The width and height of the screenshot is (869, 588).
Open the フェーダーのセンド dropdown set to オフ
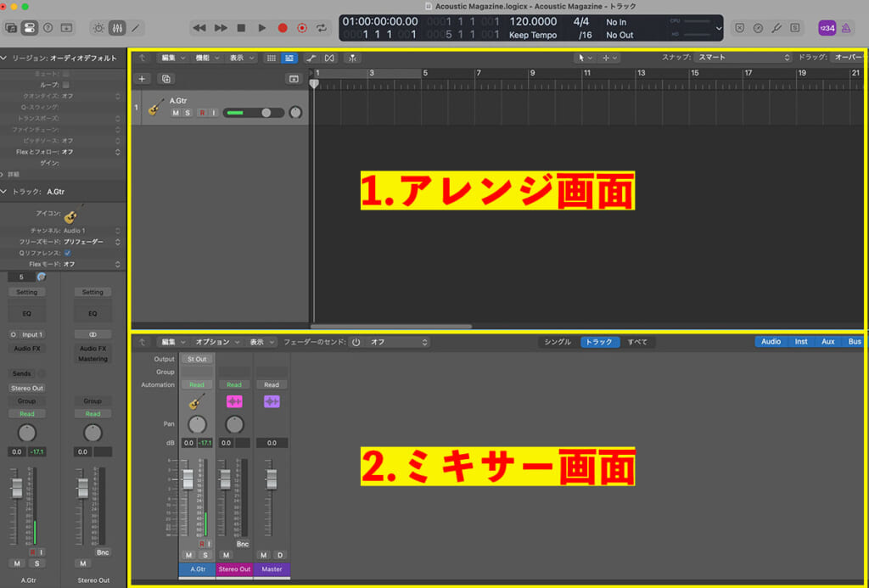pos(395,342)
